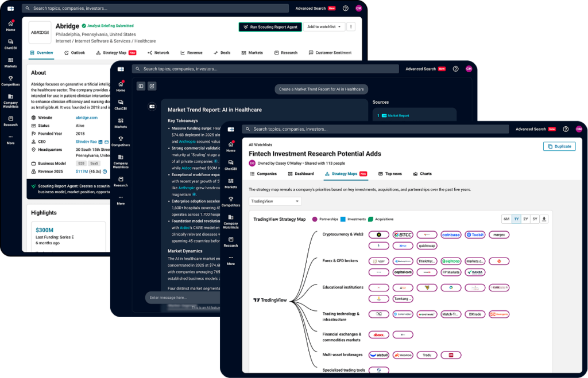Click the new chat compose icon in ChatCBI window
This screenshot has width=588, height=378.
tap(152, 86)
